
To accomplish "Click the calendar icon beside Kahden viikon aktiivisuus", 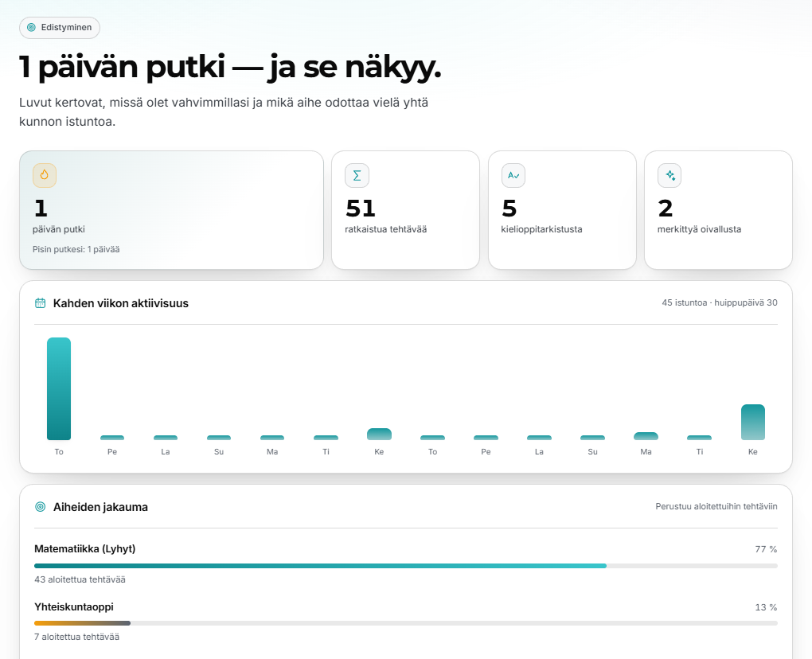I will tap(40, 303).
